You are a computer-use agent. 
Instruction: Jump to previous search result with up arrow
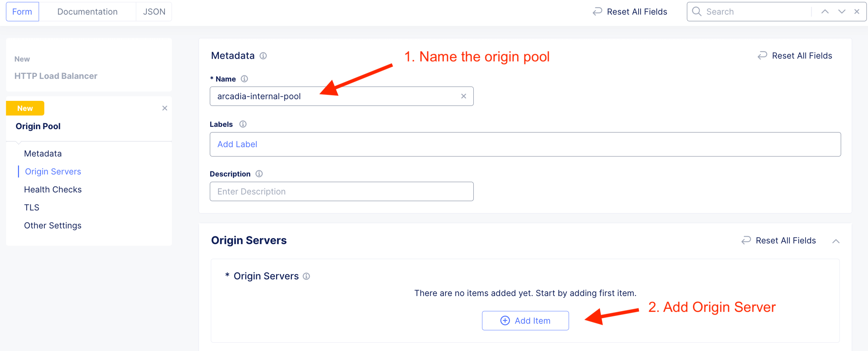825,11
